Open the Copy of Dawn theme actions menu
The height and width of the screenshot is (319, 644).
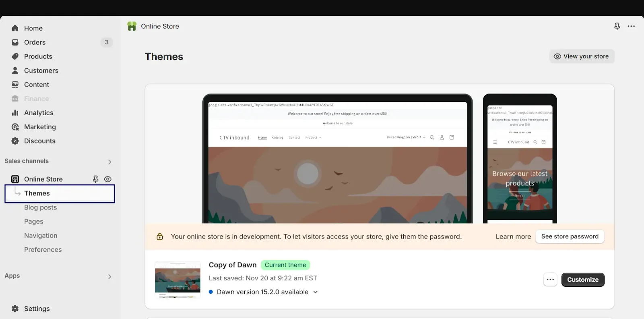(550, 280)
